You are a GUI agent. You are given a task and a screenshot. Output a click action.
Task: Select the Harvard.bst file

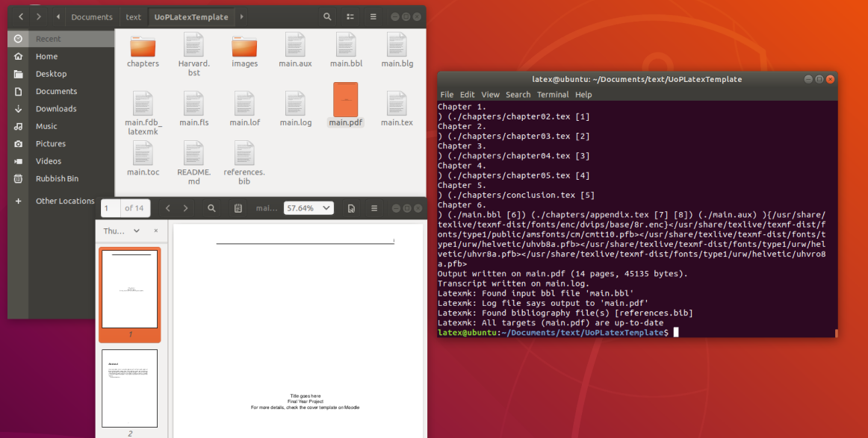tap(193, 54)
